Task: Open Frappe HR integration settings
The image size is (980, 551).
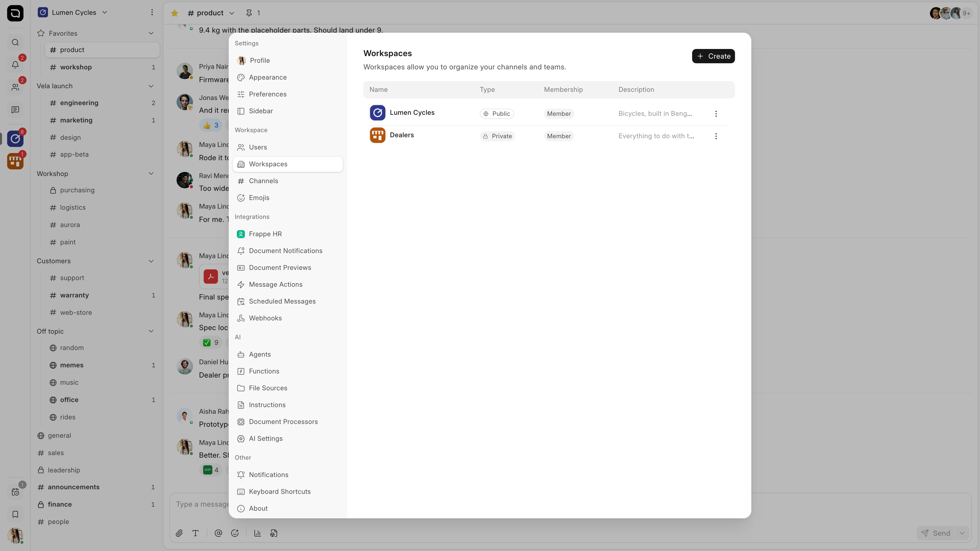Action: tap(288, 234)
